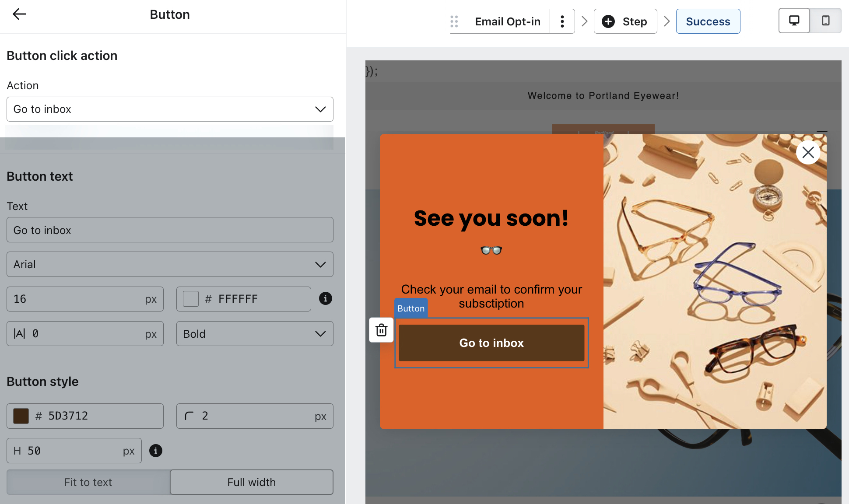Screen dimensions: 849x504
Task: Open the Bold font weight dropdown
Action: 254,334
